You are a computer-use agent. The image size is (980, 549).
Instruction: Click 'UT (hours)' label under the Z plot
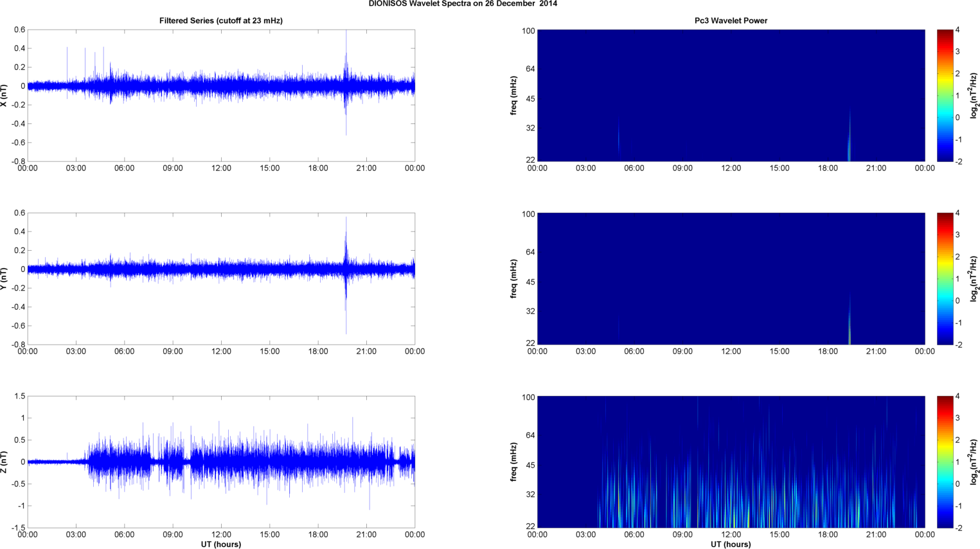pyautogui.click(x=221, y=544)
